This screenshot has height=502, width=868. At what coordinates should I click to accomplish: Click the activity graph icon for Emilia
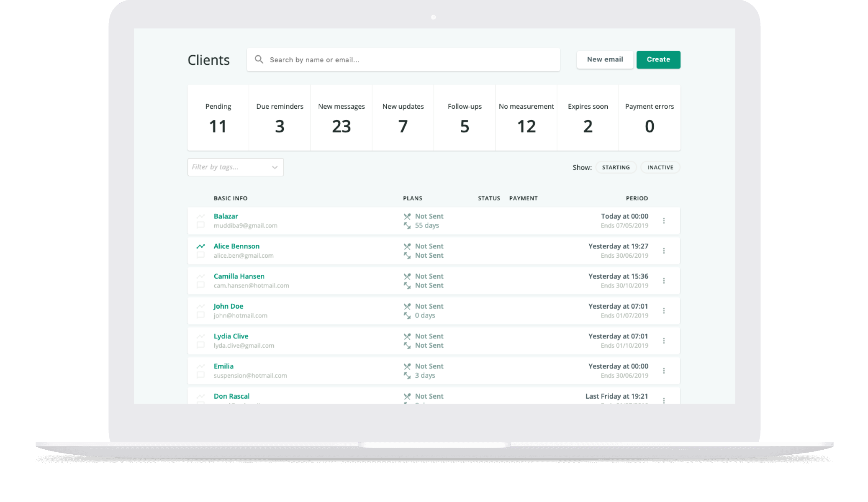click(200, 366)
